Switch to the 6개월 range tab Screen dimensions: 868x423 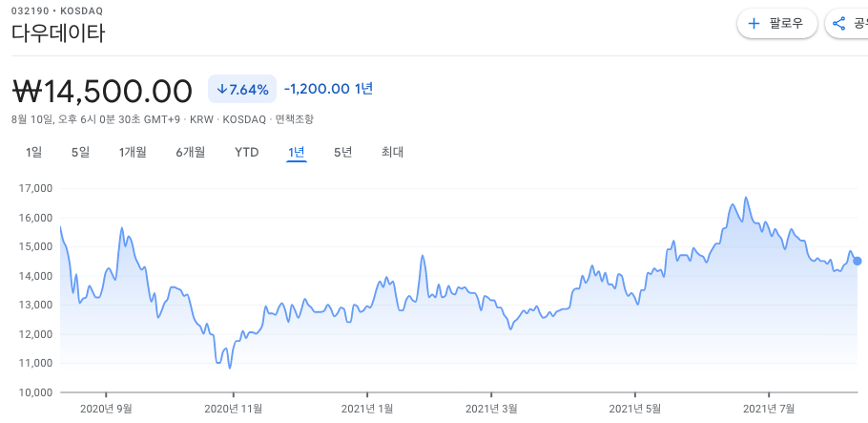[191, 152]
